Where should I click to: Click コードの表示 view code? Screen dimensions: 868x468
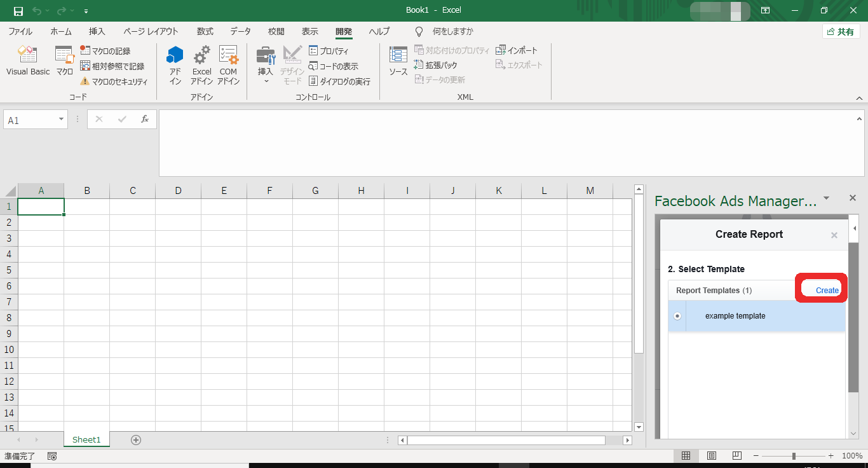(x=333, y=66)
